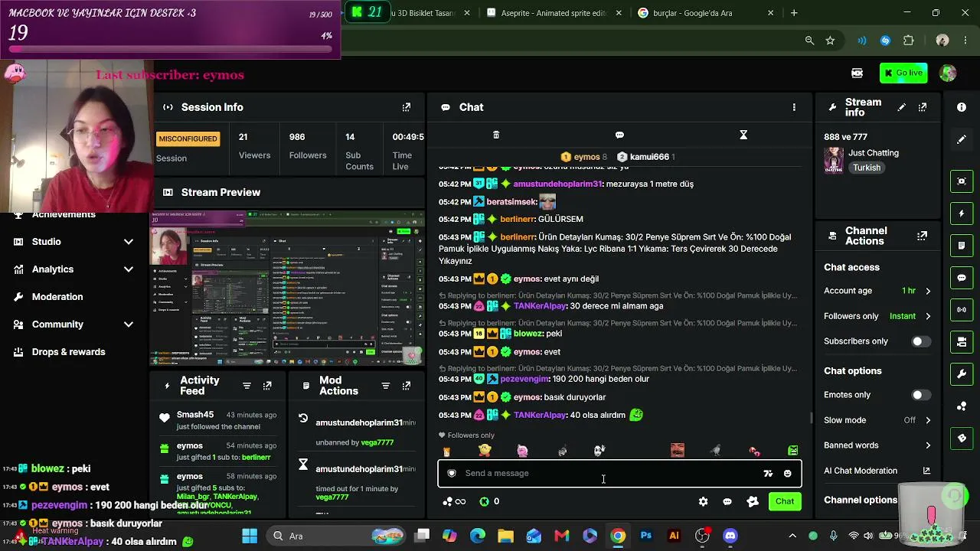Pop out the Stream info panel
The width and height of the screenshot is (980, 551).
click(x=923, y=107)
